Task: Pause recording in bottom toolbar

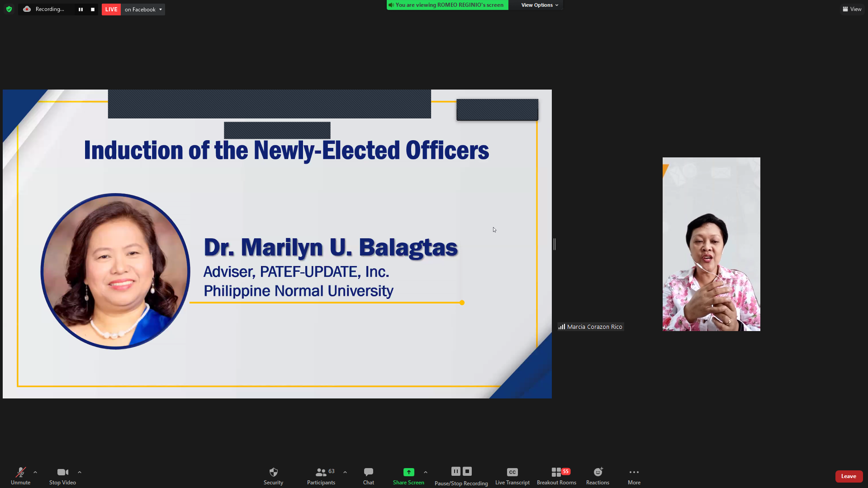Action: click(x=455, y=471)
